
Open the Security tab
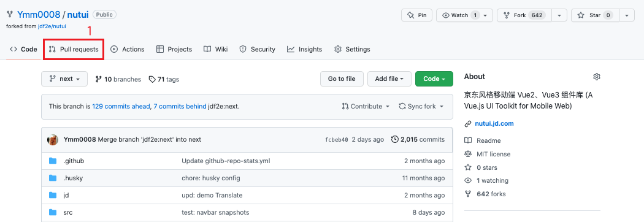tap(258, 49)
